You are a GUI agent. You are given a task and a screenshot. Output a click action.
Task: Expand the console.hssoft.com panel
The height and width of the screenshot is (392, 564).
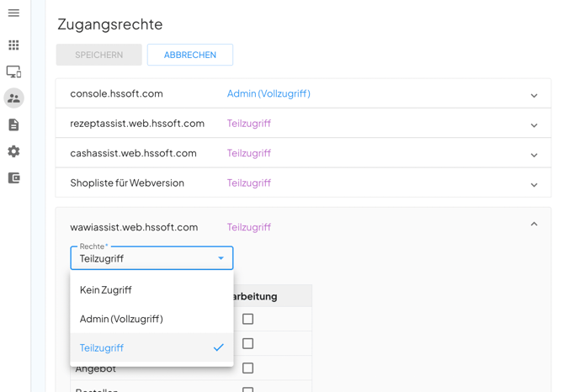[534, 95]
